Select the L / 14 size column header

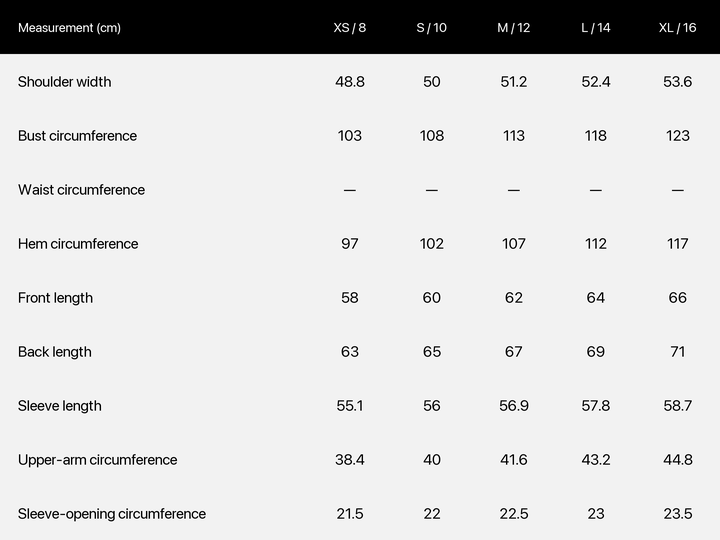(596, 28)
